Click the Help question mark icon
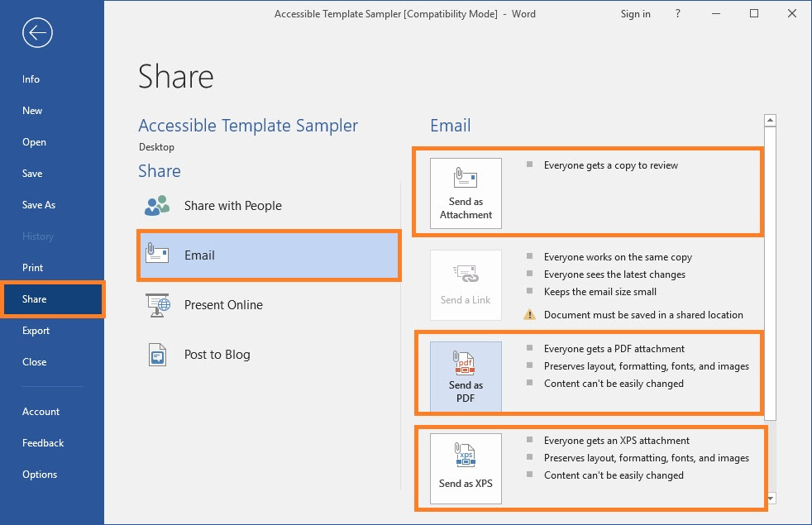The width and height of the screenshot is (812, 525). [x=677, y=13]
